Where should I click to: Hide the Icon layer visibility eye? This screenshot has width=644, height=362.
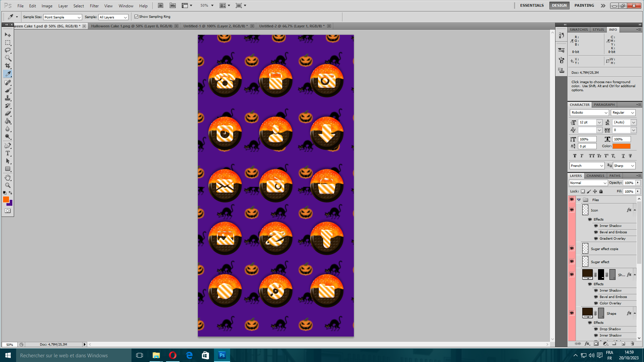[x=572, y=210]
